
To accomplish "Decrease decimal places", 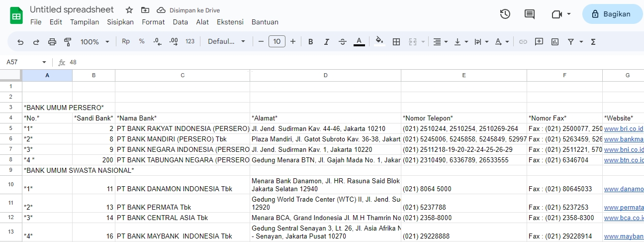I will click(x=158, y=42).
